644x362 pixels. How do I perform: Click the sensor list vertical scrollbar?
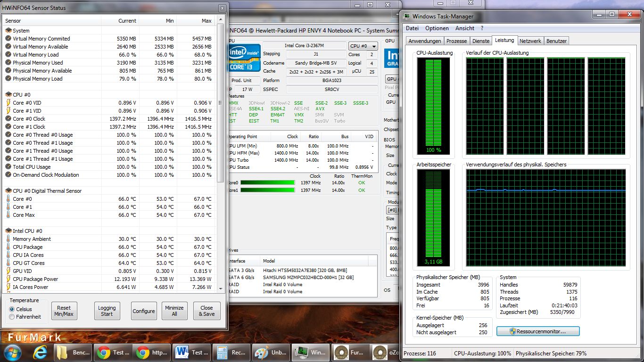220,104
